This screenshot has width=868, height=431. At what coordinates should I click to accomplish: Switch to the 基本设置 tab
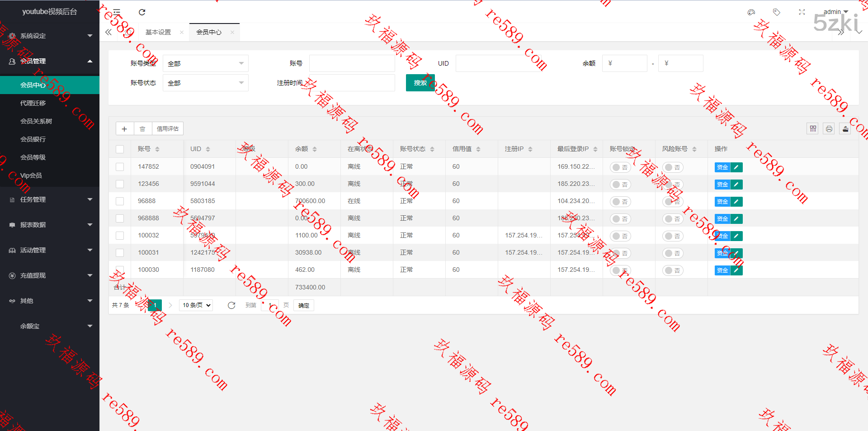coord(158,32)
